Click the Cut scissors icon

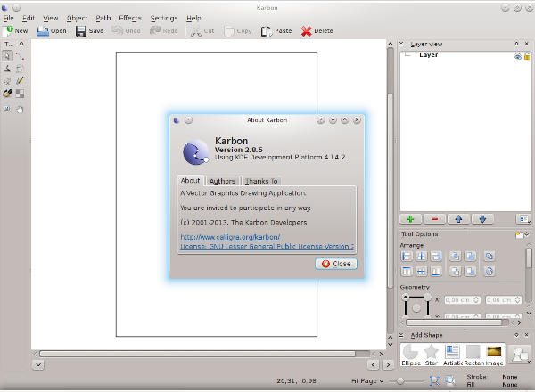click(x=196, y=31)
